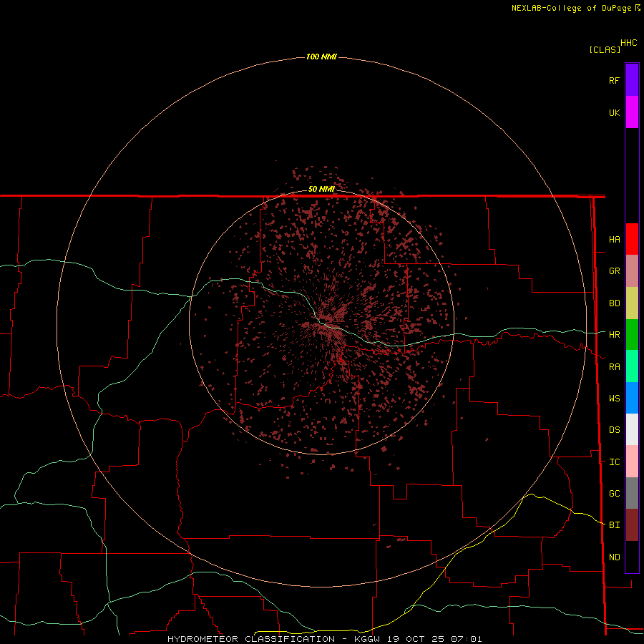
Task: Click the HYDROMETEOR CLASSIFICATION title text
Action: pos(251,639)
